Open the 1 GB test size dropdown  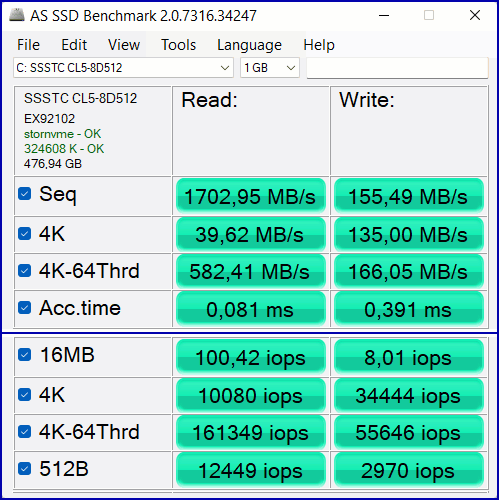[x=270, y=68]
